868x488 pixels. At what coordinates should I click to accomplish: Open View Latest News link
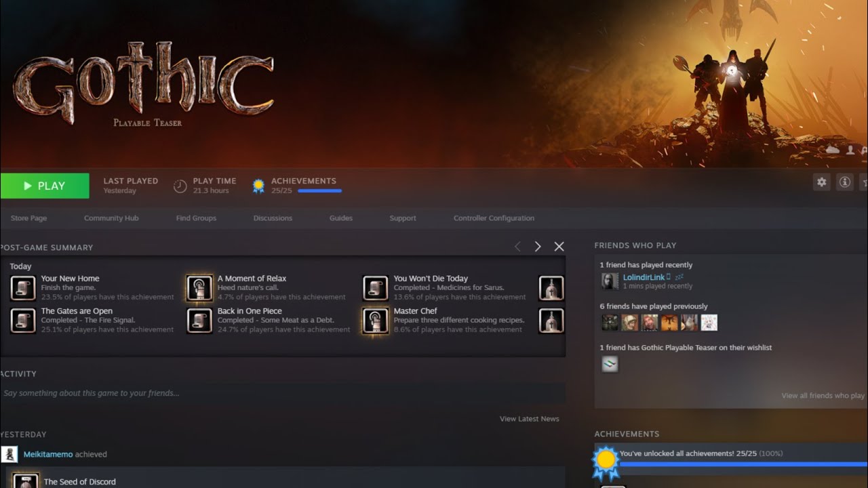click(530, 419)
